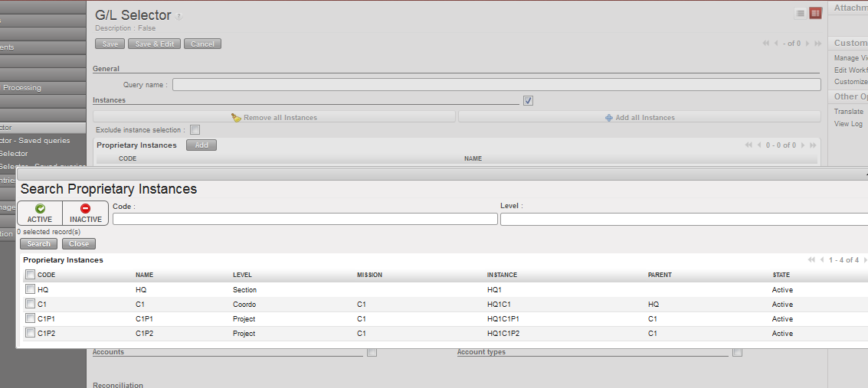This screenshot has width=868, height=388.
Task: Switch to form view icon
Action: 815,13
